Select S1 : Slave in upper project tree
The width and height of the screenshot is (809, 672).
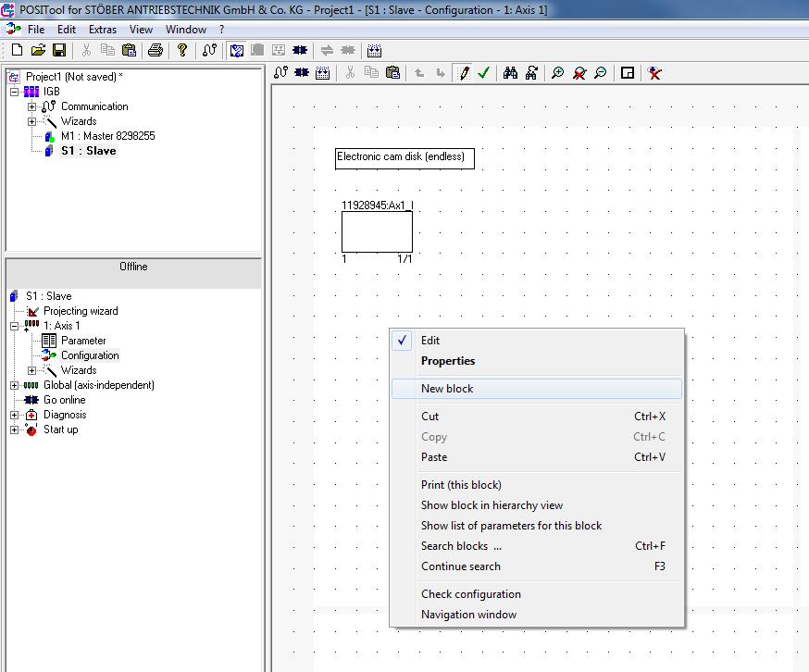pos(88,151)
